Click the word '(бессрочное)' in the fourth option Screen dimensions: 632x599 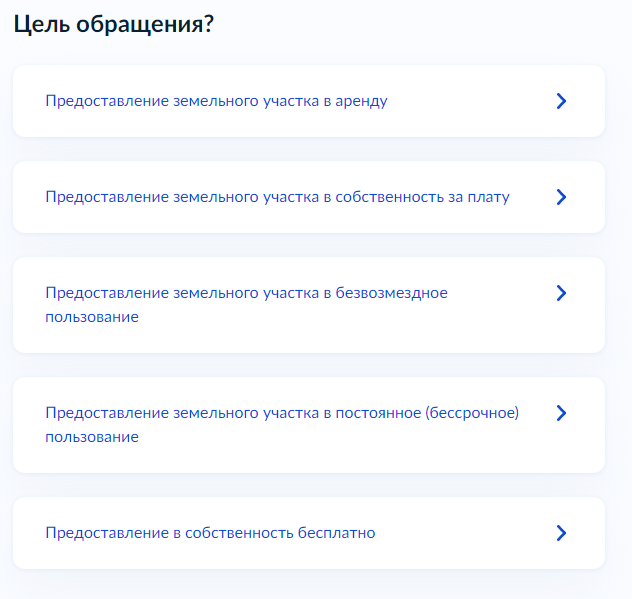pos(472,413)
